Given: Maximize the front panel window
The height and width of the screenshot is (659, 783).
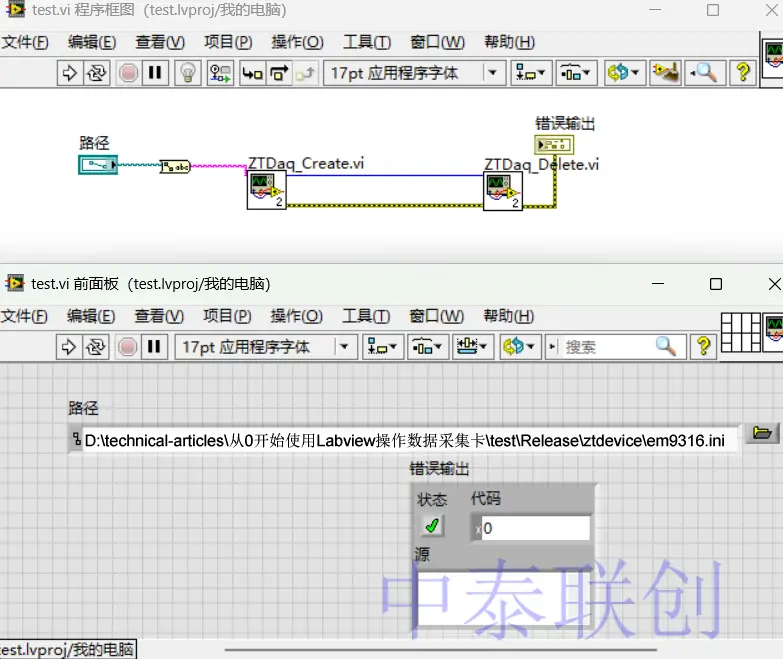Looking at the screenshot, I should coord(716,284).
